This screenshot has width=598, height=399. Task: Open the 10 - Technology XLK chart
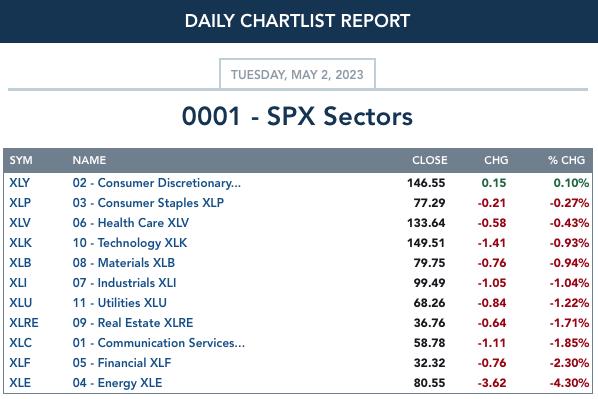[130, 243]
